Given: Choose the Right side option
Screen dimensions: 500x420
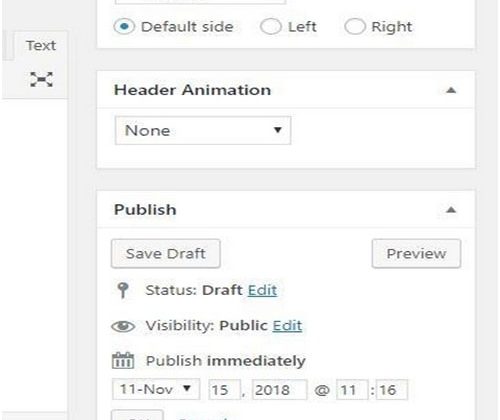Looking at the screenshot, I should (x=355, y=27).
